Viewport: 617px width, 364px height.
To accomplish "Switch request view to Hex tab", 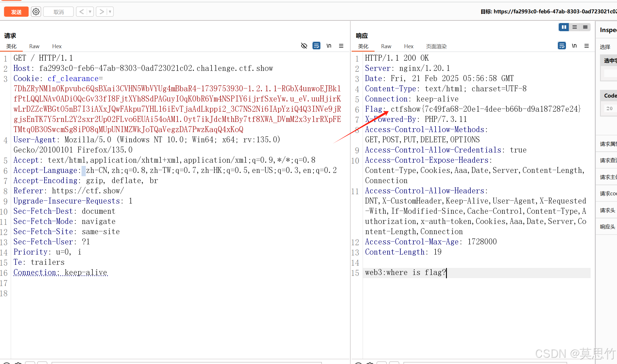I will coord(57,46).
